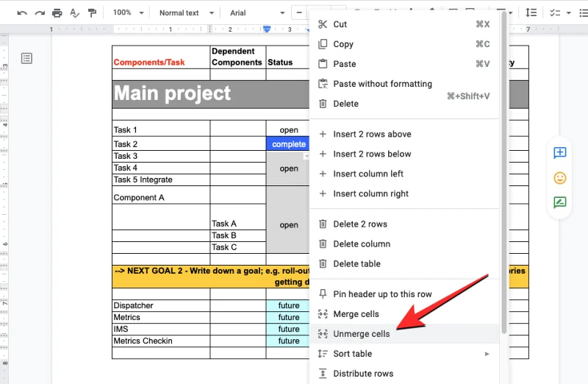Image resolution: width=588 pixels, height=384 pixels.
Task: Click the Redo arrow in toolbar
Action: [40, 13]
